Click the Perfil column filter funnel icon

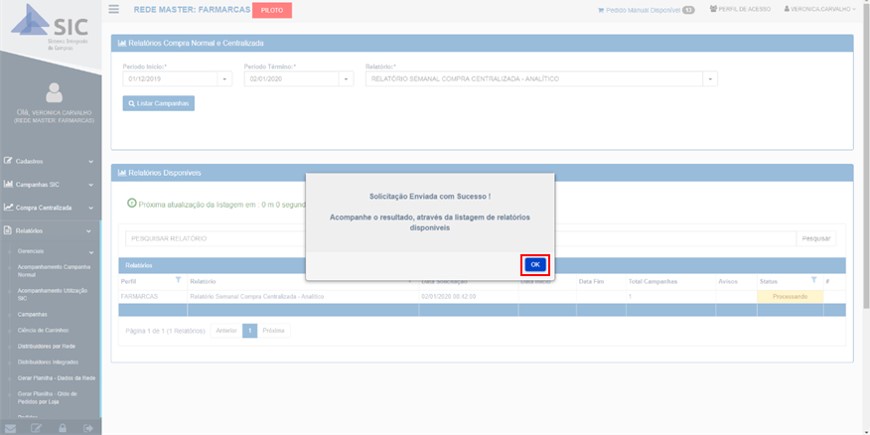(178, 281)
